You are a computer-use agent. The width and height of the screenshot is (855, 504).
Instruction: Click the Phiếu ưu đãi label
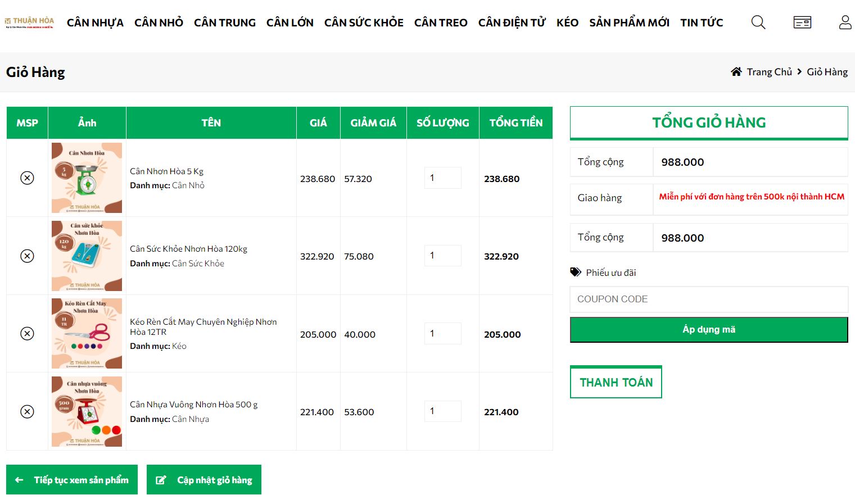coord(611,273)
